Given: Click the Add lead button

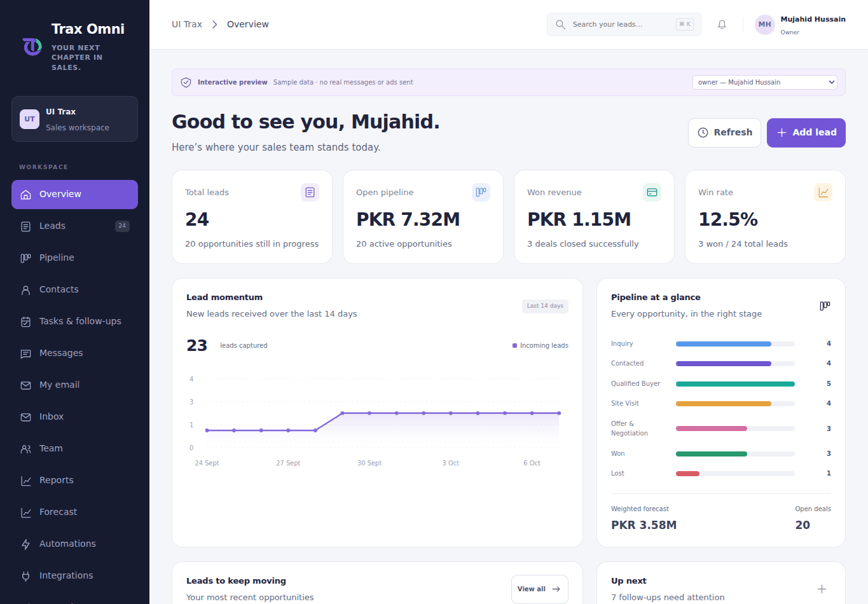Looking at the screenshot, I should click(x=806, y=133).
